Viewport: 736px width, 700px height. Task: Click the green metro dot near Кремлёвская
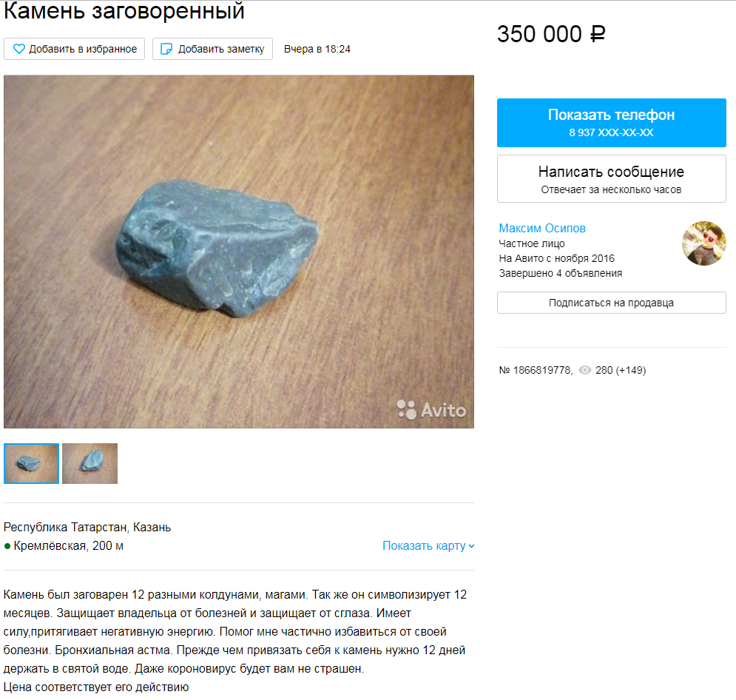pos(7,546)
